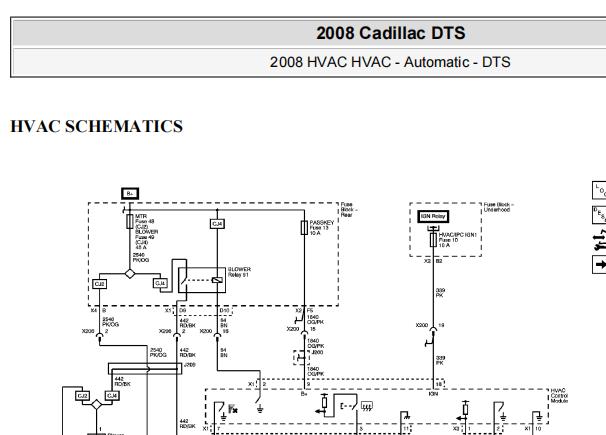
Task: Click the heater element symbol in module
Action: (x=366, y=406)
